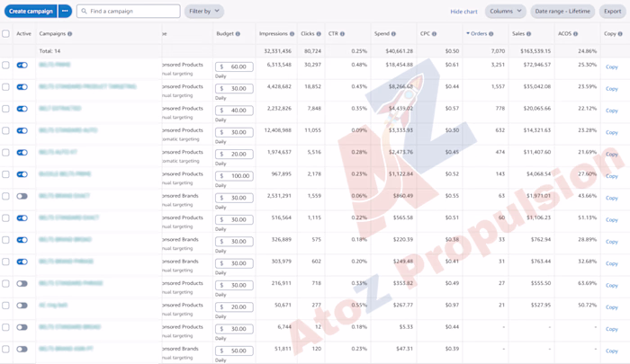Image resolution: width=630 pixels, height=364 pixels.
Task: Open blurred campaign name with 967,895 impressions
Action: pyautogui.click(x=65, y=173)
